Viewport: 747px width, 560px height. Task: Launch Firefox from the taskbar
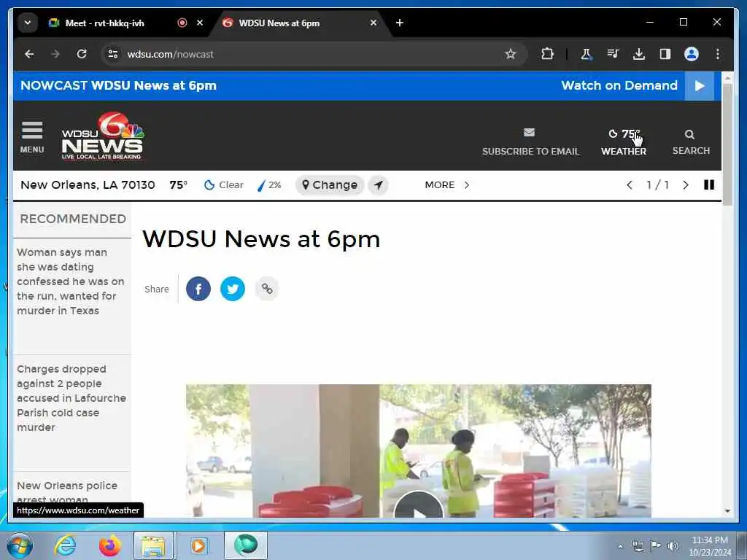110,545
